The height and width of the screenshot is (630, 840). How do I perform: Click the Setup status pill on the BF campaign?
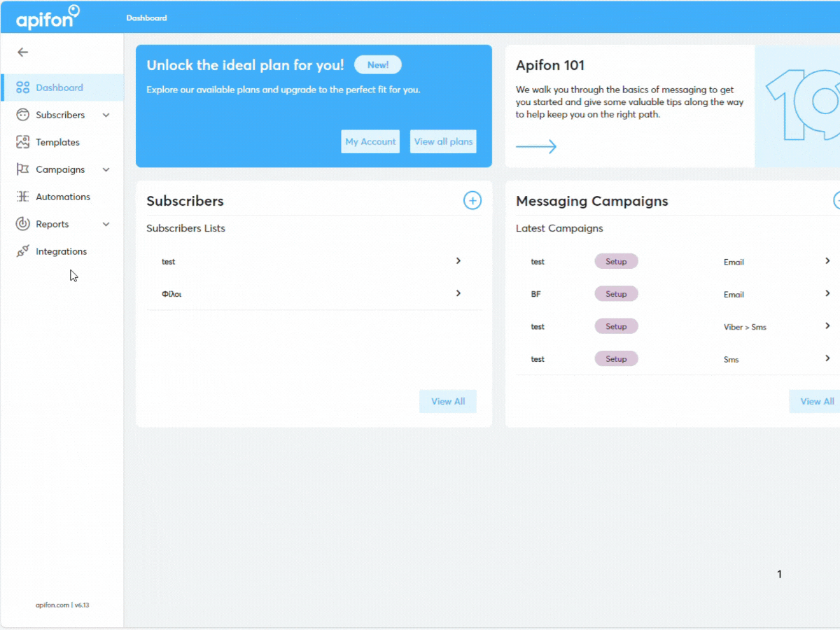pos(616,293)
